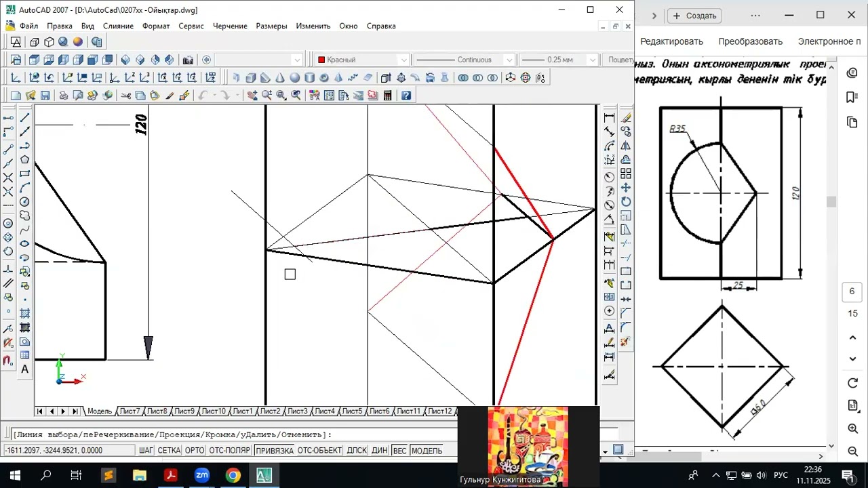Click the camera create icon
868x488 pixels.
pyautogui.click(x=188, y=60)
